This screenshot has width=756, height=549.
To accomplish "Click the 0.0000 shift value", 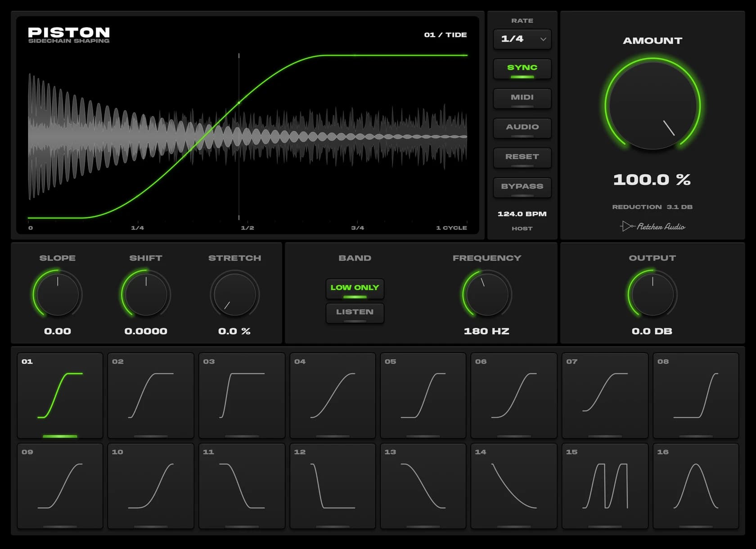I will pos(146,331).
